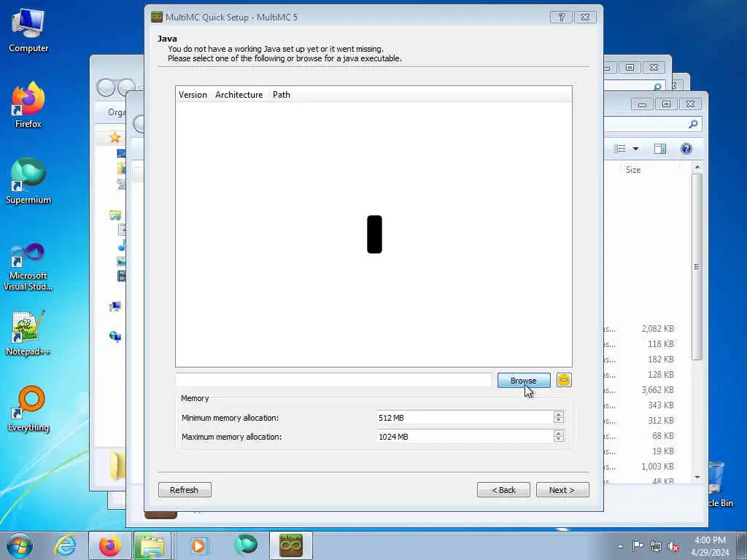The image size is (747, 560).
Task: Open Firefox from the taskbar
Action: tap(110, 545)
